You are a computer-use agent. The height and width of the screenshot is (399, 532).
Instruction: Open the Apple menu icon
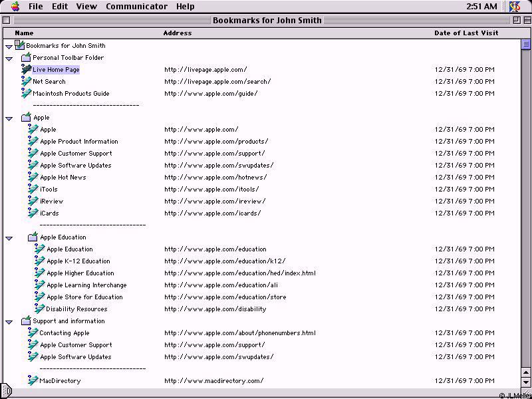15,7
